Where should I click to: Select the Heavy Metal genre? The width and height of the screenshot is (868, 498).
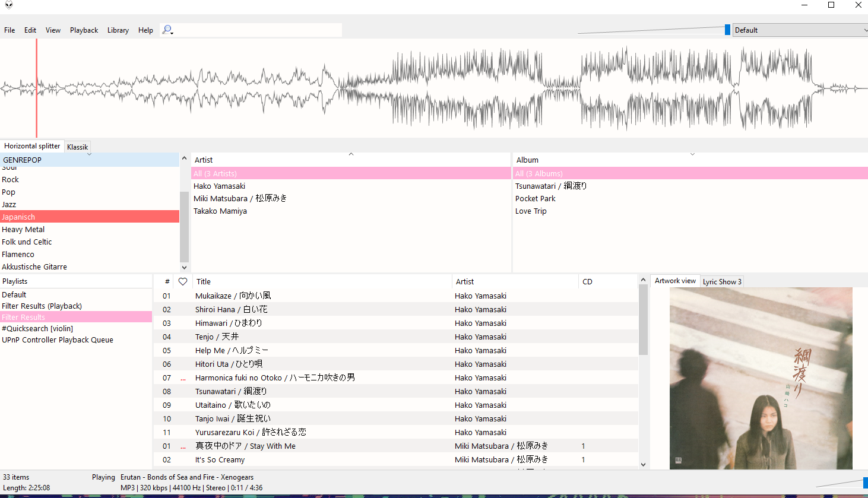coord(89,229)
